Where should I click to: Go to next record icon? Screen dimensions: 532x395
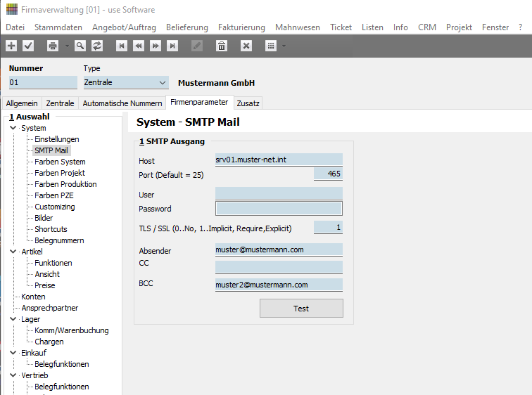point(156,46)
